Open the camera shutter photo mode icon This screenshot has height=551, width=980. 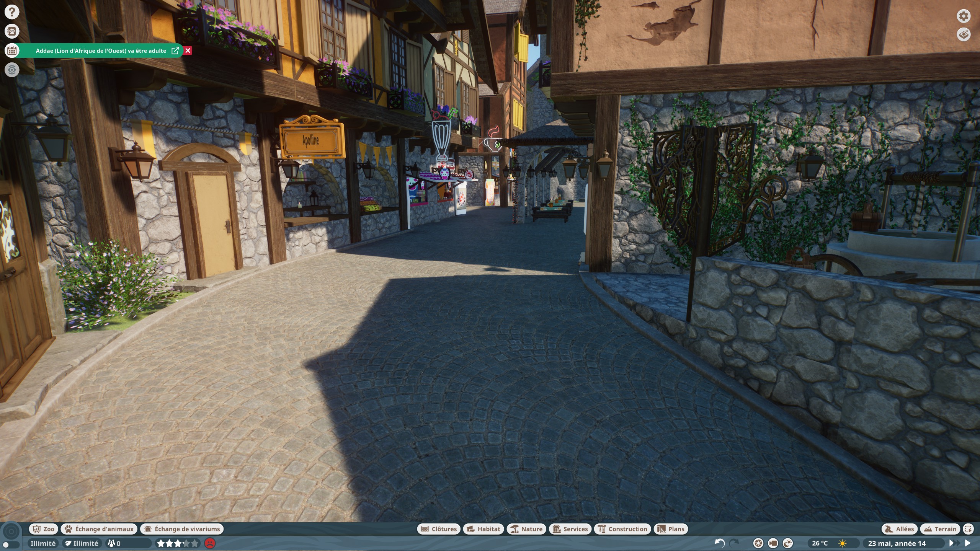point(758,543)
